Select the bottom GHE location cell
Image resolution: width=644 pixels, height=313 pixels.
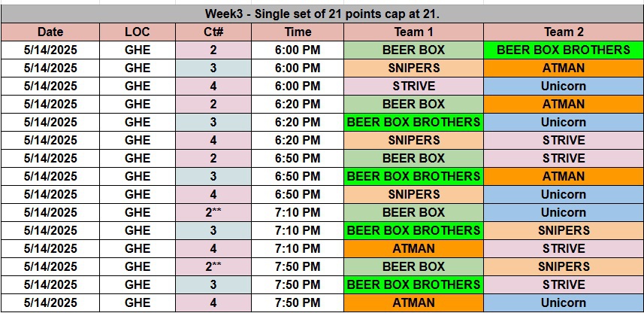click(137, 303)
